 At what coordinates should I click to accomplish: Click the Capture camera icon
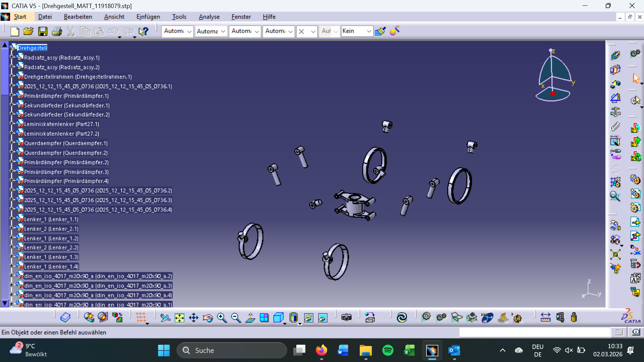[x=346, y=317]
